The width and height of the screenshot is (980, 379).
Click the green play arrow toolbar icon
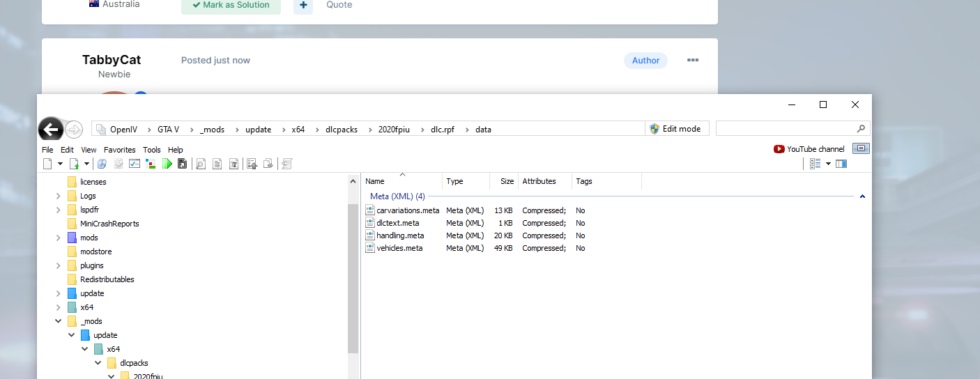pos(167,164)
